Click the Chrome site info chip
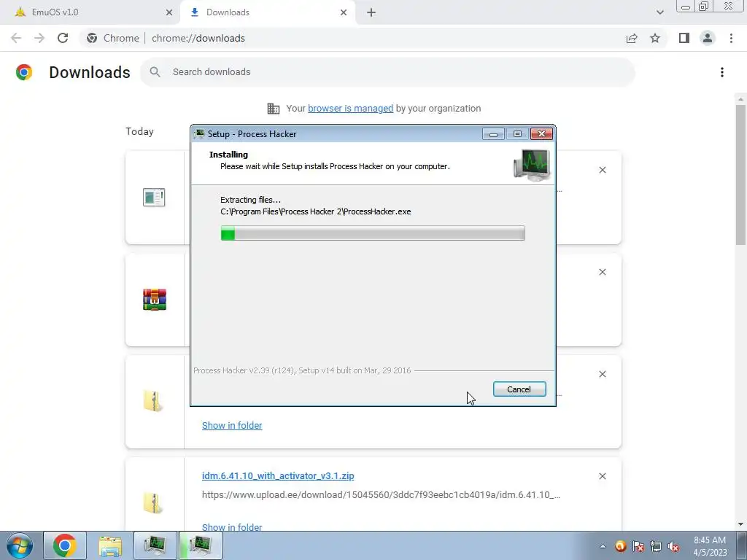Viewport: 747px width, 560px height. pos(113,38)
